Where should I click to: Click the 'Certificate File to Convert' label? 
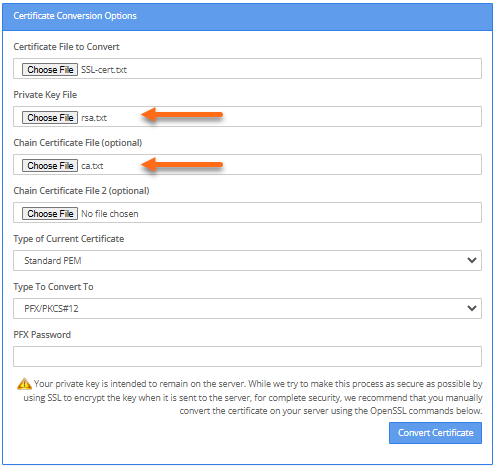click(x=66, y=47)
